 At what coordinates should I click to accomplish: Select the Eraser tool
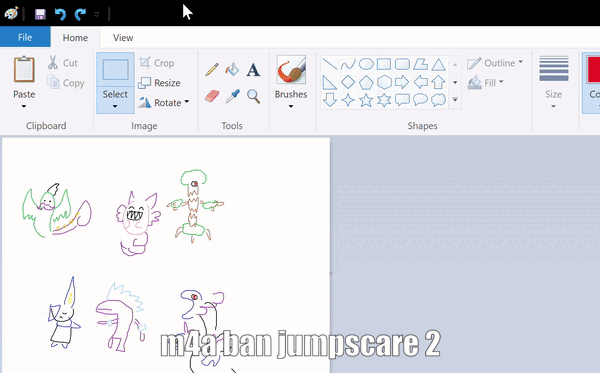tap(212, 96)
